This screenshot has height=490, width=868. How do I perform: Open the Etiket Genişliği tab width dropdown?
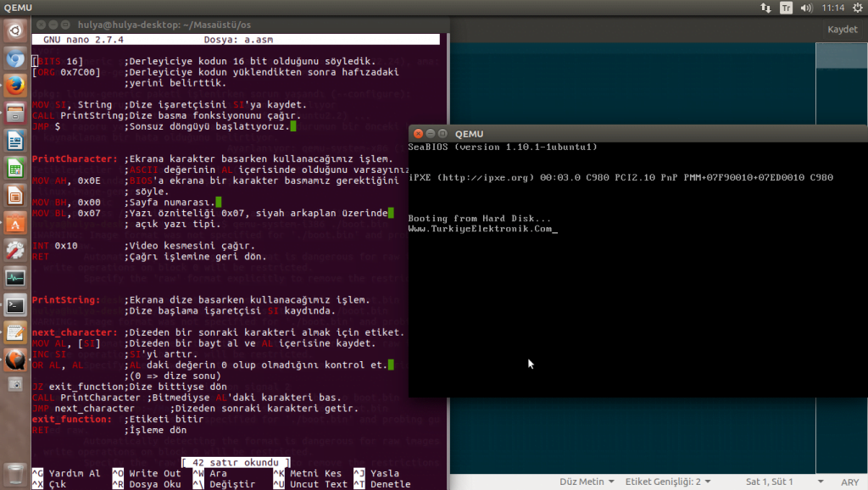point(668,482)
